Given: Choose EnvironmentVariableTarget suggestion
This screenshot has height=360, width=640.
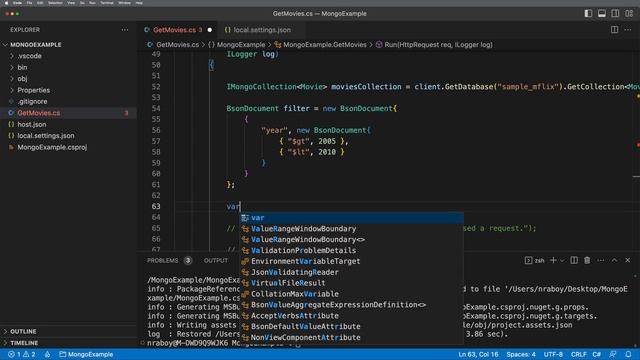Looking at the screenshot, I should pyautogui.click(x=351, y=261).
